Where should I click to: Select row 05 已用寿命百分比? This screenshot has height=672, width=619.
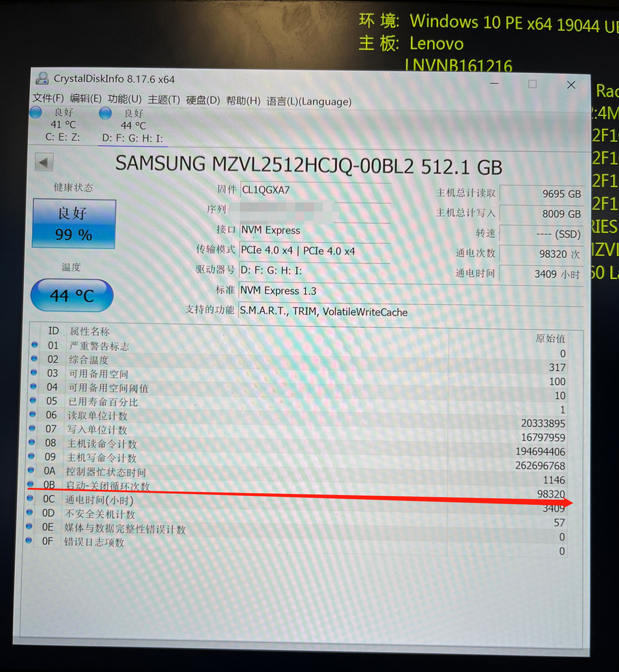pyautogui.click(x=298, y=405)
